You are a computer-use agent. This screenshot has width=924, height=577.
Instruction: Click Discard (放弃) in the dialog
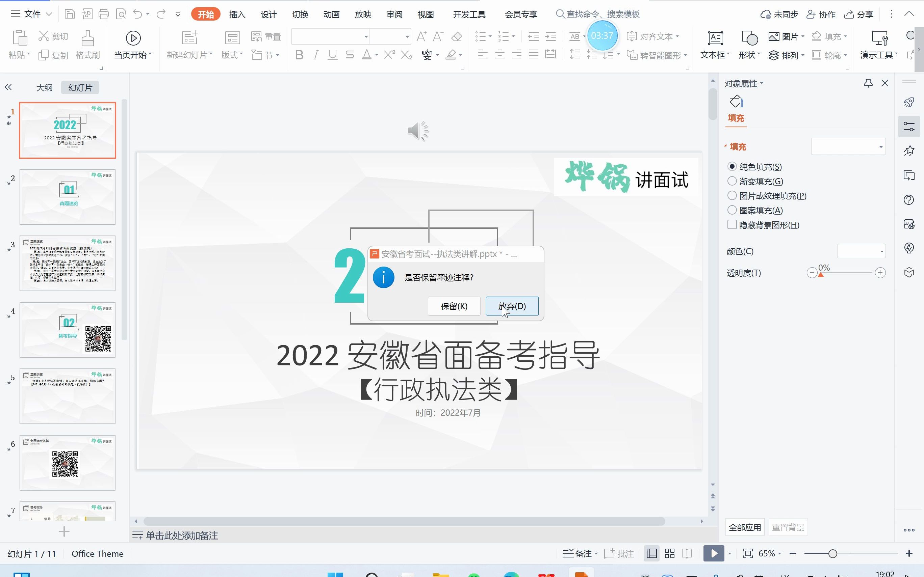click(512, 306)
